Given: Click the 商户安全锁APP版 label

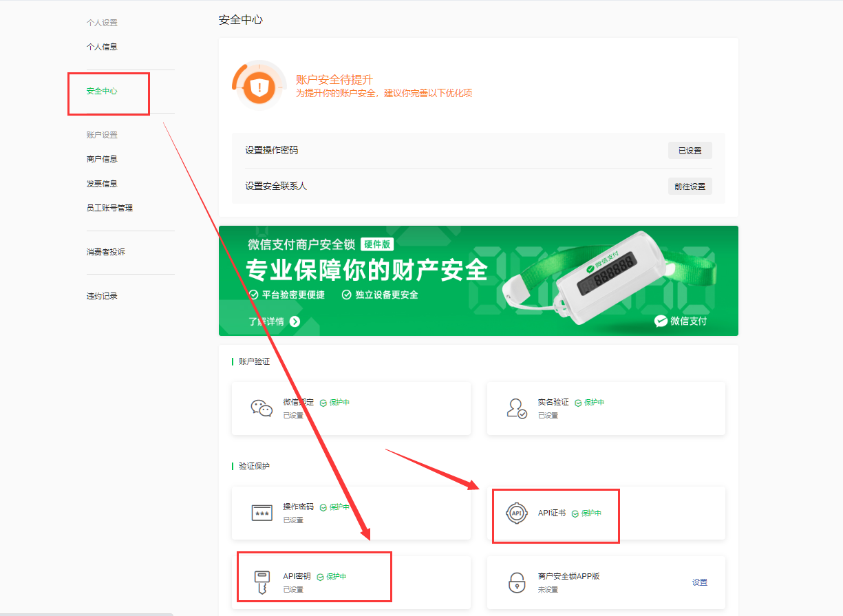Looking at the screenshot, I should coord(569,576).
